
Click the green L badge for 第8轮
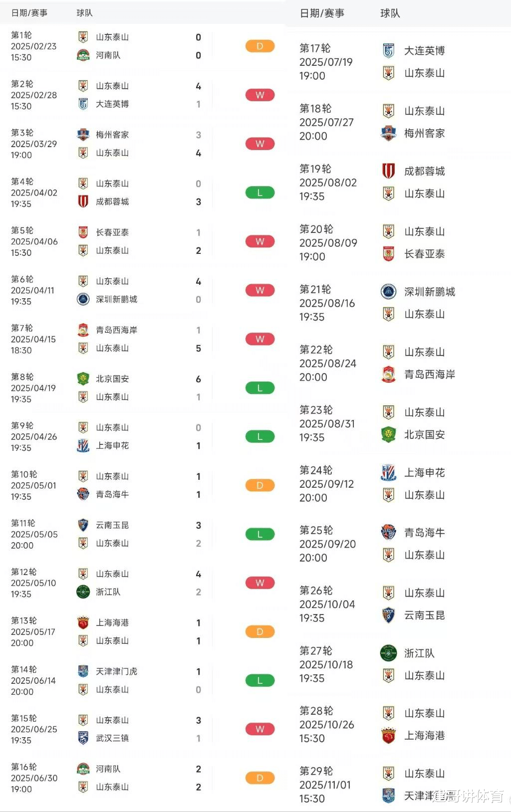click(260, 388)
